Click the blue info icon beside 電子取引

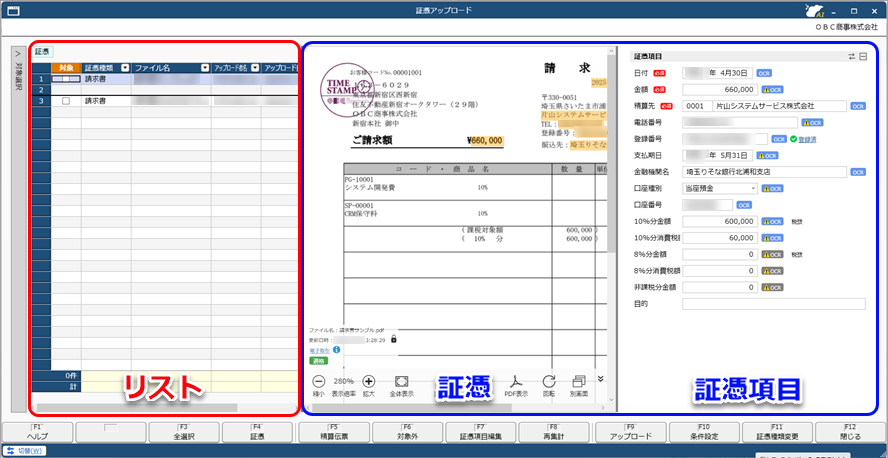pos(336,350)
